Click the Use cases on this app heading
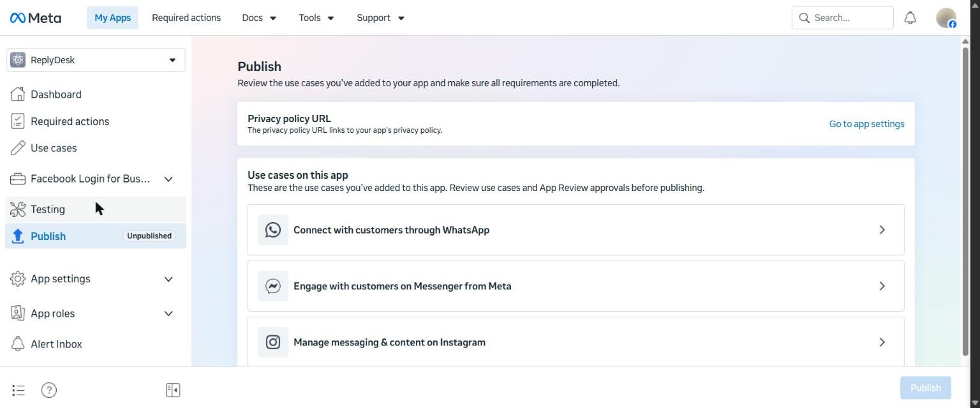This screenshot has height=408, width=980. pos(298,175)
